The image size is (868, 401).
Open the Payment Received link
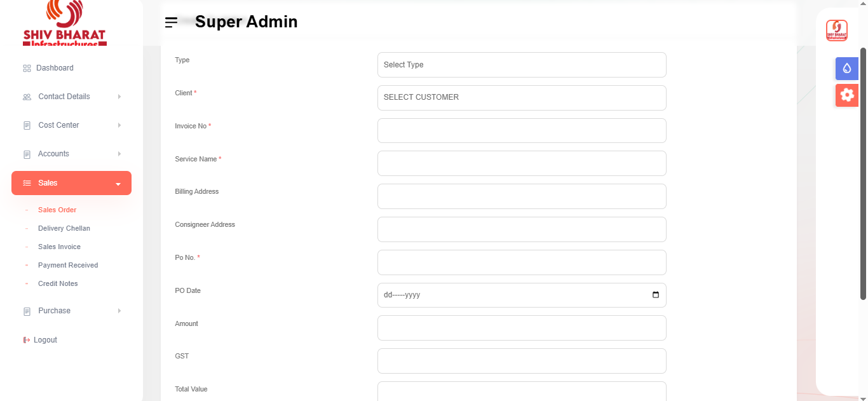point(68,265)
